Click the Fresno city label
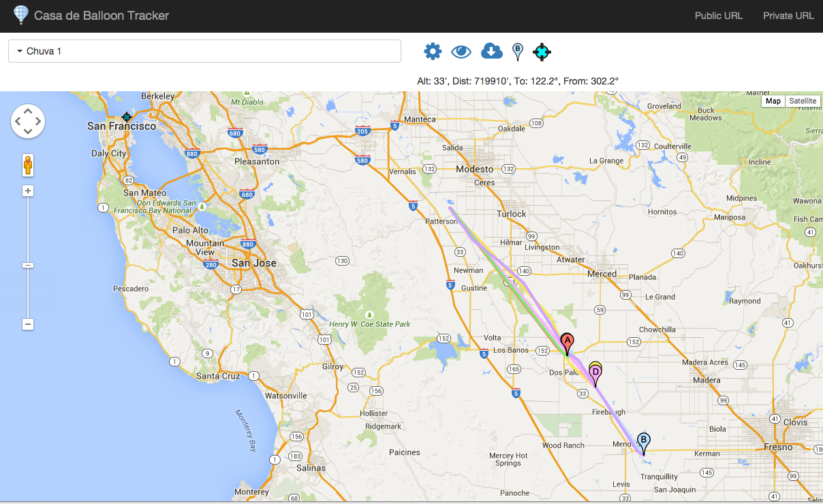Image resolution: width=823 pixels, height=504 pixels. [x=778, y=447]
